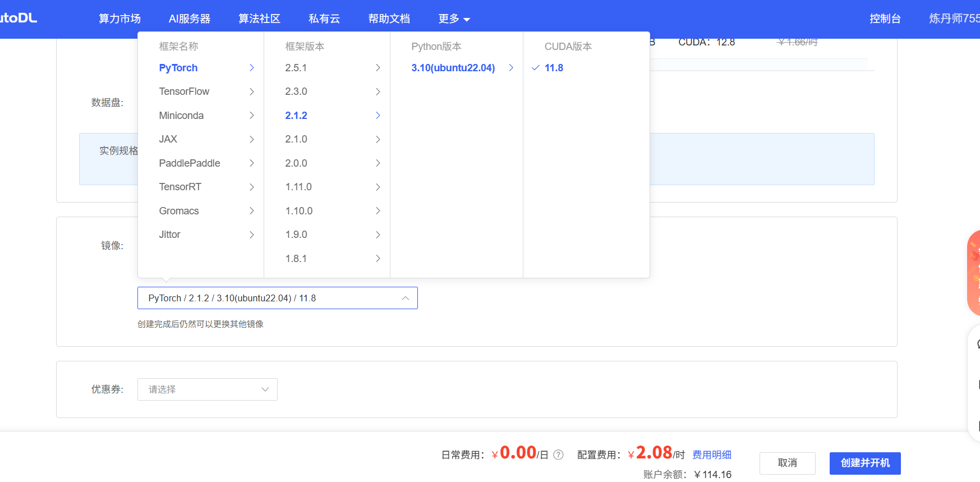Open 帮助文档 navigation tab

click(x=389, y=19)
